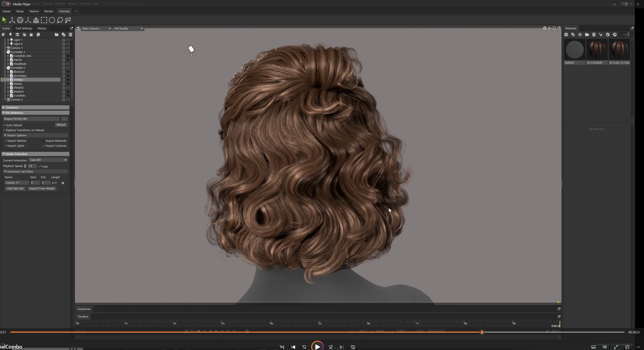Click the main Play button
Image resolution: width=644 pixels, height=350 pixels.
317,347
